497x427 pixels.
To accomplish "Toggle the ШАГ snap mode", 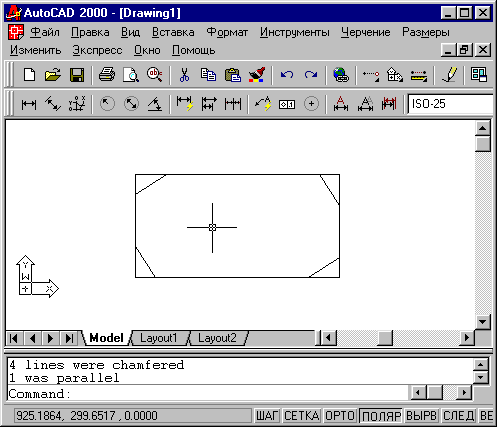I will pos(267,416).
